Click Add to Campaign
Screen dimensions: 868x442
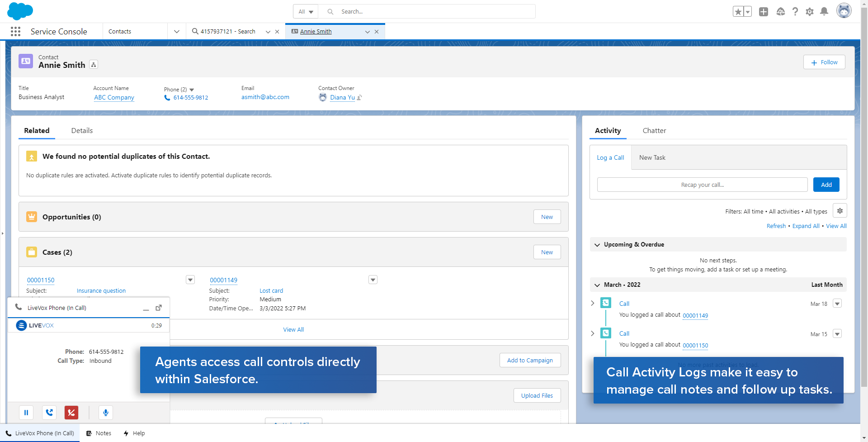pyautogui.click(x=530, y=360)
